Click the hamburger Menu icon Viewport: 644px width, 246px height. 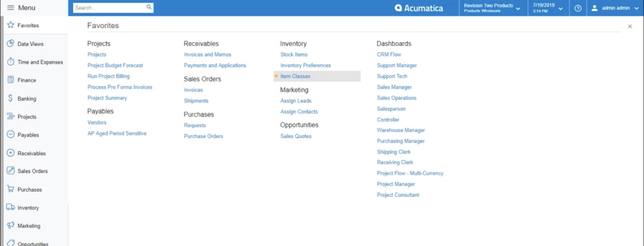coord(11,8)
